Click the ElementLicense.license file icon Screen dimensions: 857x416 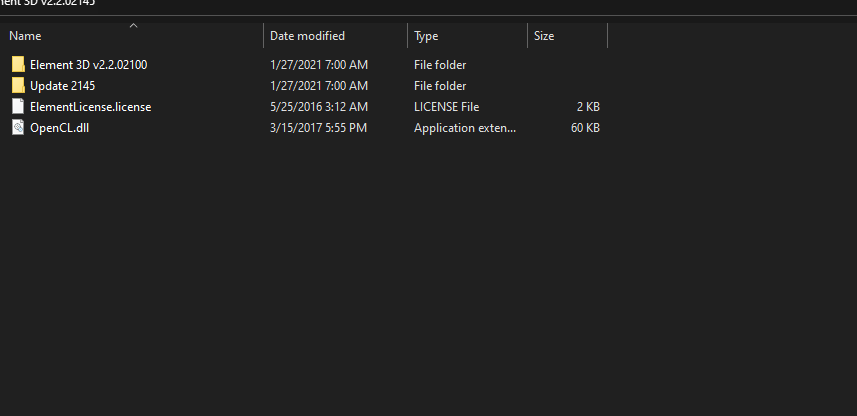click(x=18, y=107)
